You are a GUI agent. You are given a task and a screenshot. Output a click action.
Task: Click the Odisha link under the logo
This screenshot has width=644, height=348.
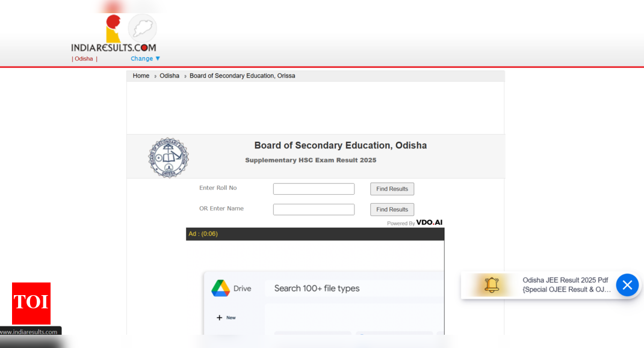pos(84,59)
